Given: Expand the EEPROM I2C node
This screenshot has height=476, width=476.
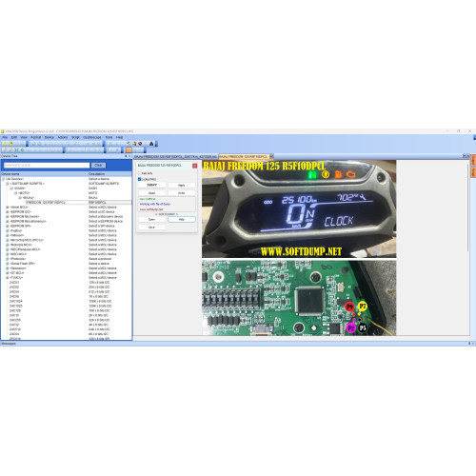Looking at the screenshot, I should click(x=8, y=211).
